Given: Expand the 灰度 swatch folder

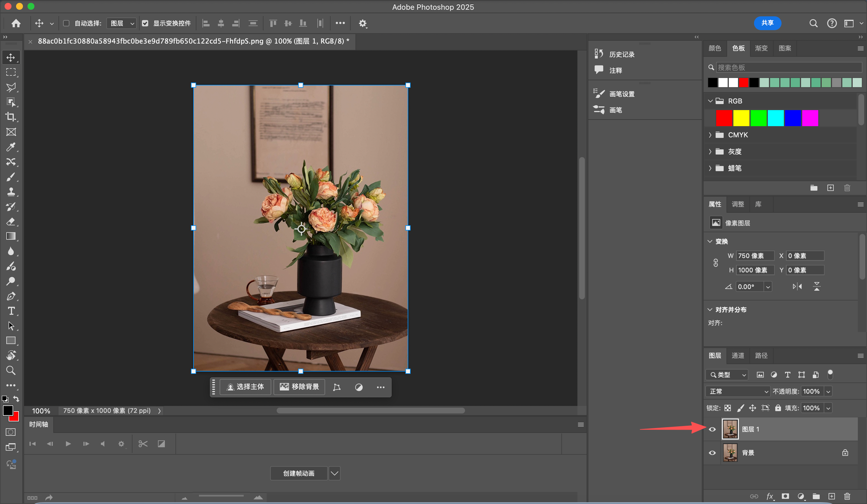Looking at the screenshot, I should (710, 151).
